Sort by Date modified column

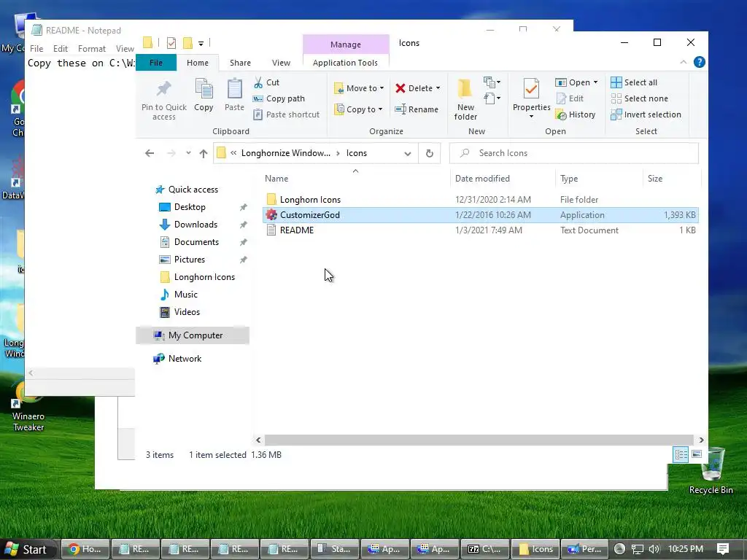[x=503, y=179]
